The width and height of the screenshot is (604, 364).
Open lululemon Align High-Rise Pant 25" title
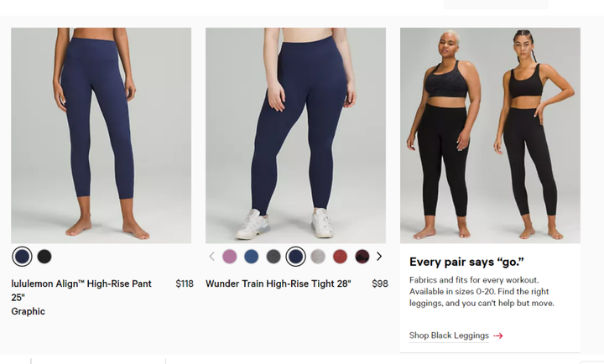point(81,290)
